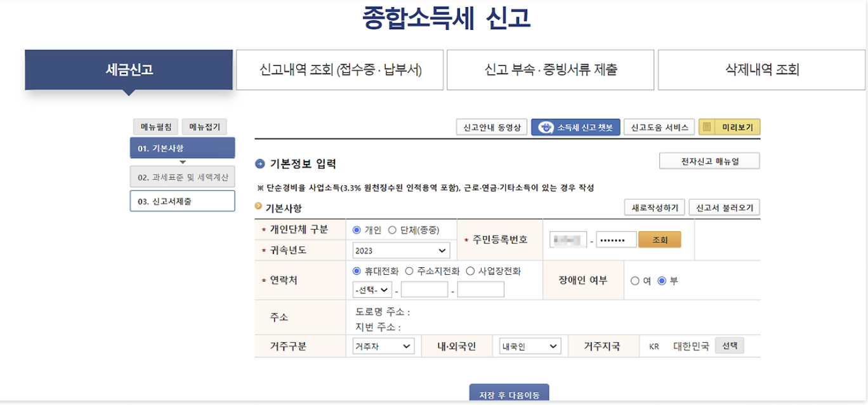868x405 pixels.
Task: Select 휴대전화 contact type
Action: coord(357,270)
